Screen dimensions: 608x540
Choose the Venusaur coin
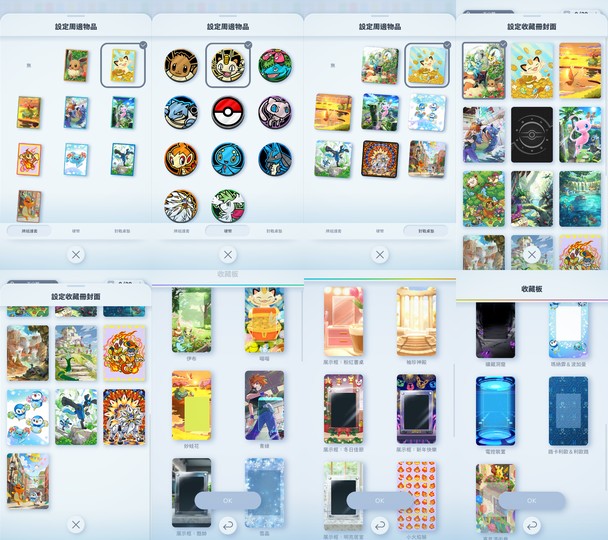275,65
